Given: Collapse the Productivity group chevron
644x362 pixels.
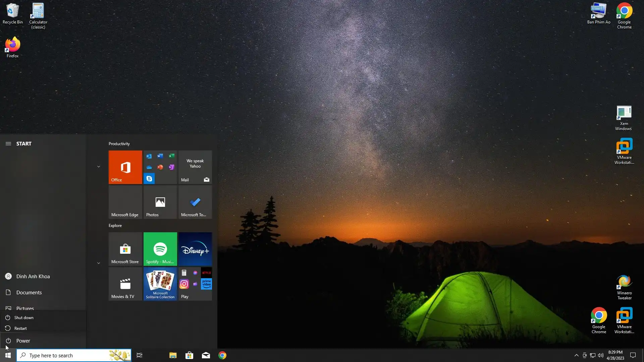Looking at the screenshot, I should (x=99, y=167).
